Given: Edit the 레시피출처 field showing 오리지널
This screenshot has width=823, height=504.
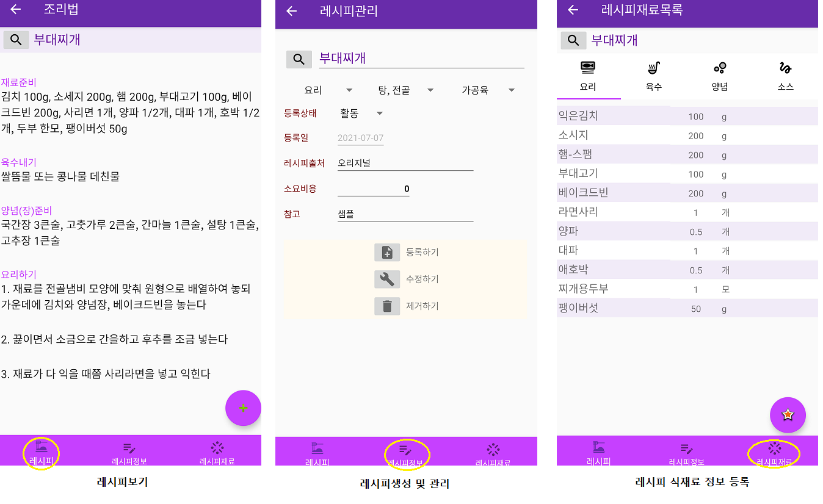Looking at the screenshot, I should [405, 164].
